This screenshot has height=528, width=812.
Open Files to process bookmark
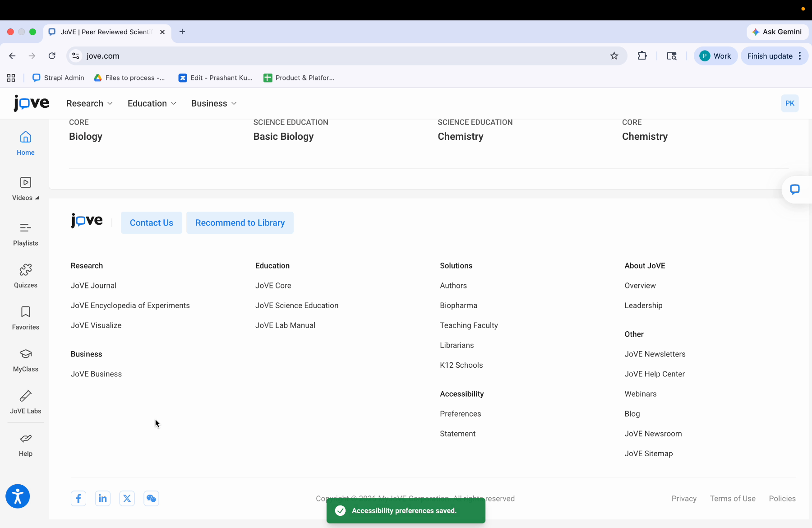129,78
